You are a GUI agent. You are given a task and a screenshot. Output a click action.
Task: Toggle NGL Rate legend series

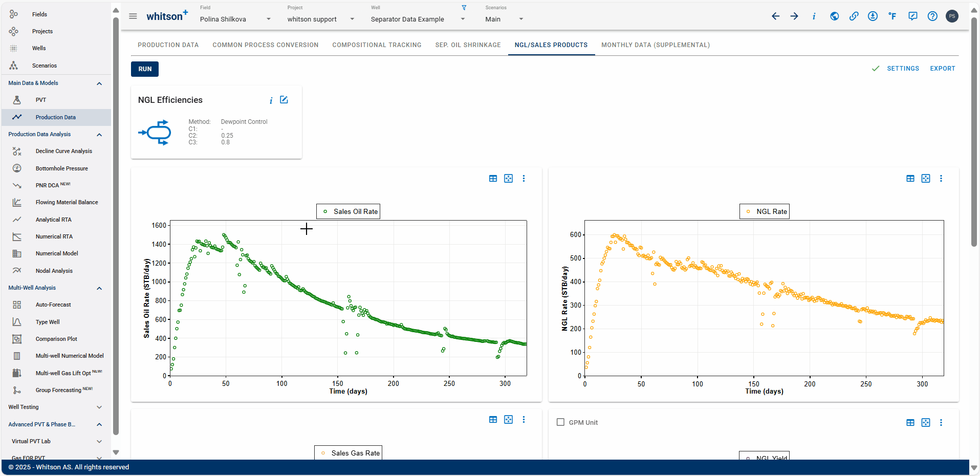[764, 211]
